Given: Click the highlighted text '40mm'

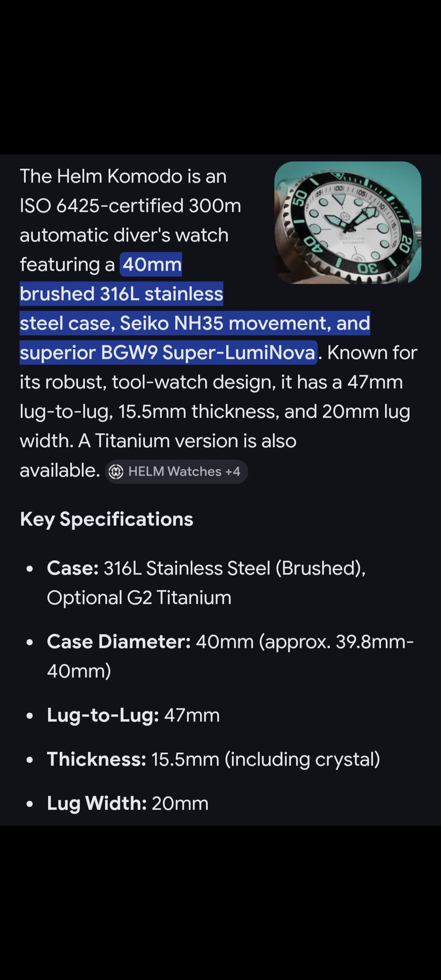Looking at the screenshot, I should [x=152, y=265].
